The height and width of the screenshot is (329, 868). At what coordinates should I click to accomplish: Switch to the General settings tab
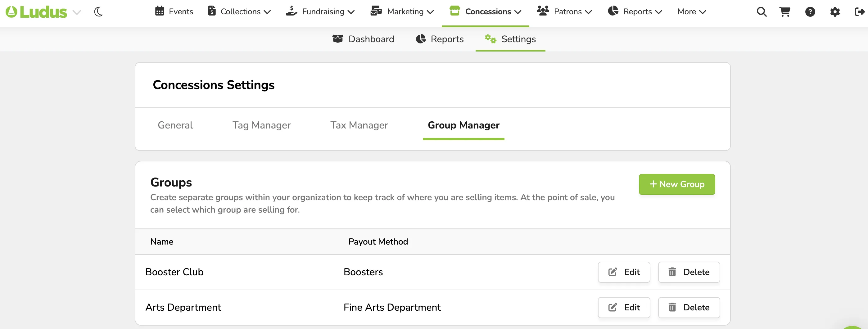coord(175,125)
